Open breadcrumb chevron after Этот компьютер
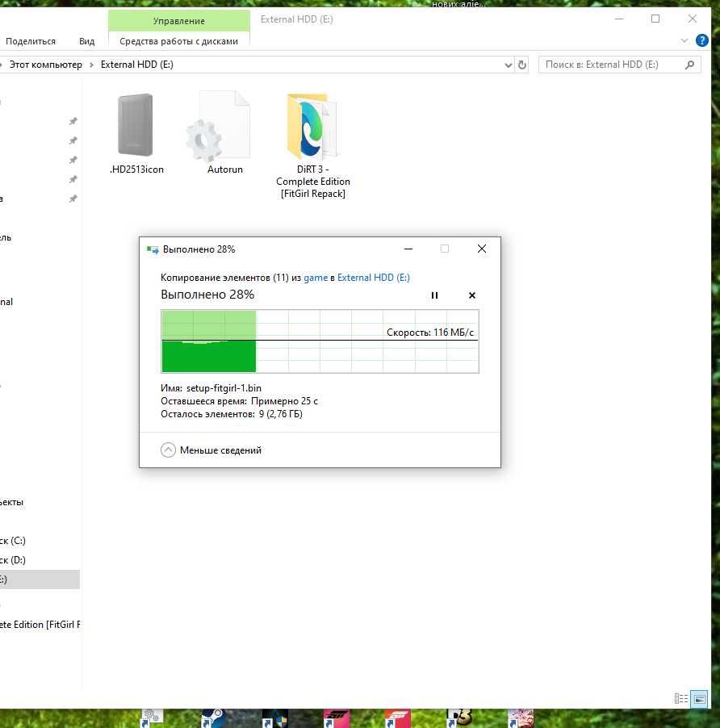 pos(91,65)
